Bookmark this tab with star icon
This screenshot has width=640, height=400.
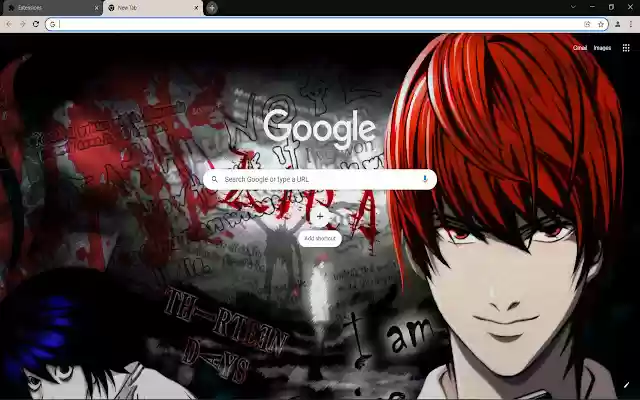coord(601,24)
